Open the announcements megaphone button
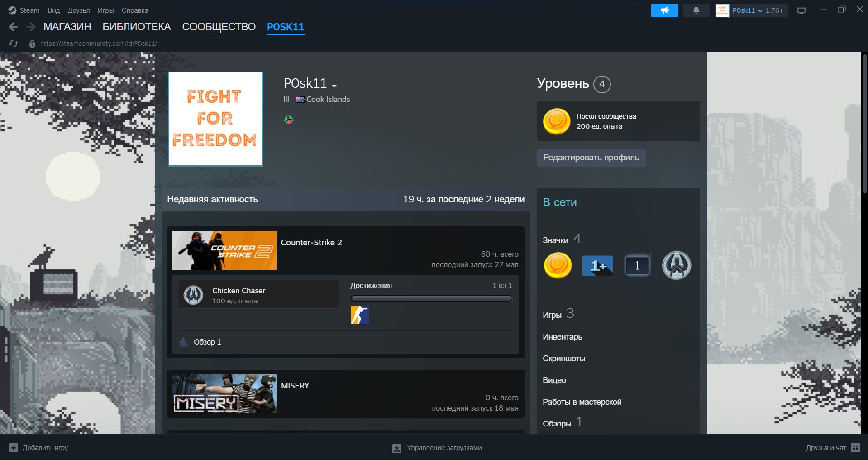The image size is (868, 460). click(664, 10)
